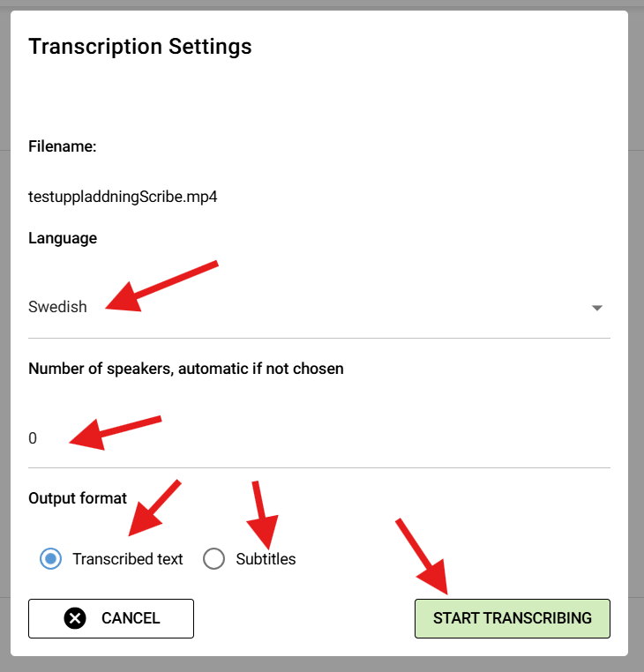The width and height of the screenshot is (644, 672).
Task: Click the "Transcribed text" option label
Action: [128, 559]
